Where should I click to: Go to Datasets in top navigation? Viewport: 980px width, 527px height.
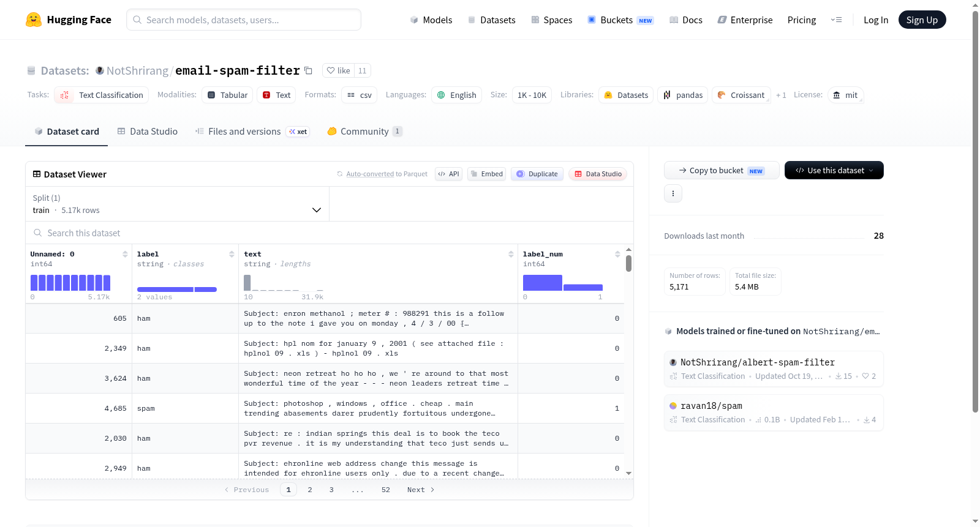coord(491,20)
